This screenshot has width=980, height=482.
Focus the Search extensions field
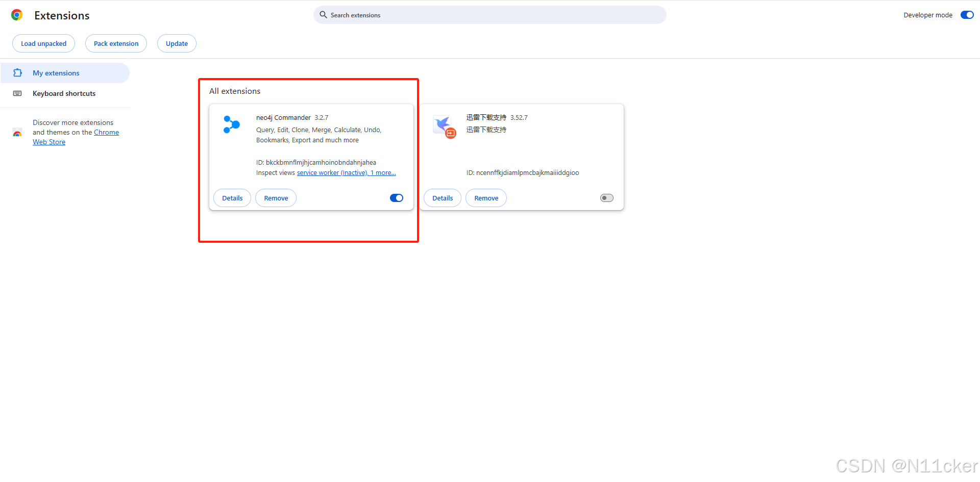tap(490, 15)
